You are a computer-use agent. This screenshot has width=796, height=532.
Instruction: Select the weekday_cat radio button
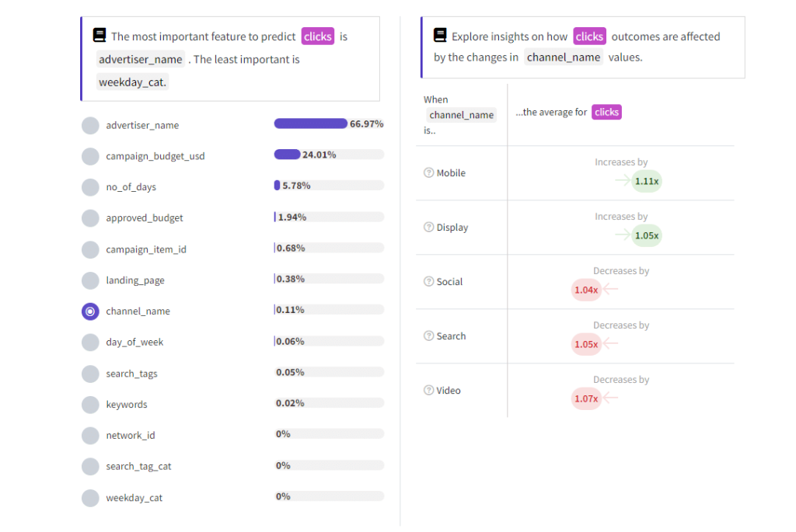[89, 497]
